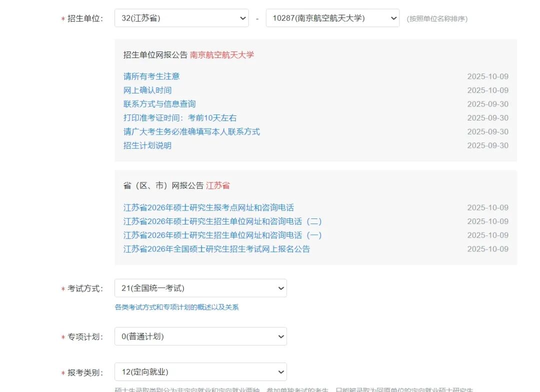Expand the 报考类别 dropdown showing 12(定向就业)

200,371
